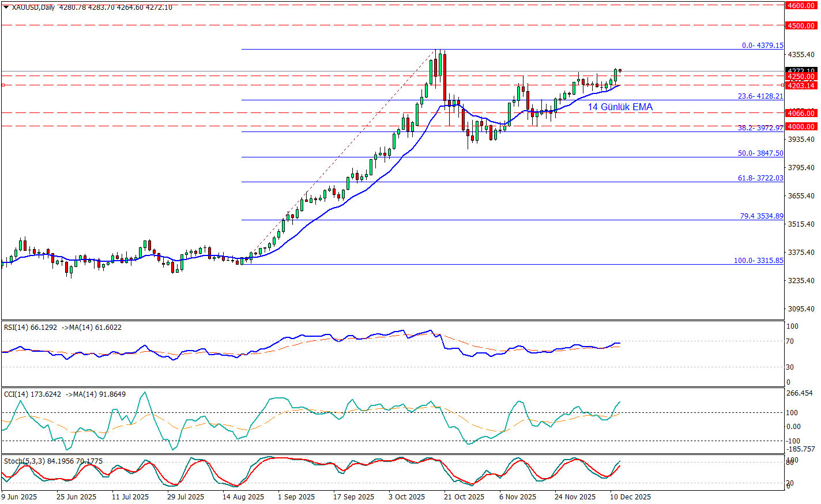Screen dimensions: 821x504
Task: Select the red 4600.00 price label
Action: click(x=801, y=5)
